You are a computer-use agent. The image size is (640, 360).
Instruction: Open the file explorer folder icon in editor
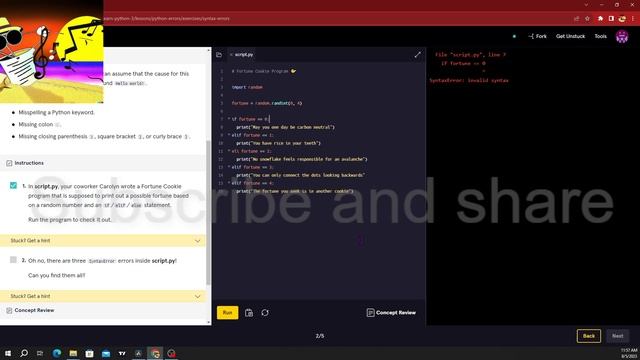pyautogui.click(x=219, y=55)
